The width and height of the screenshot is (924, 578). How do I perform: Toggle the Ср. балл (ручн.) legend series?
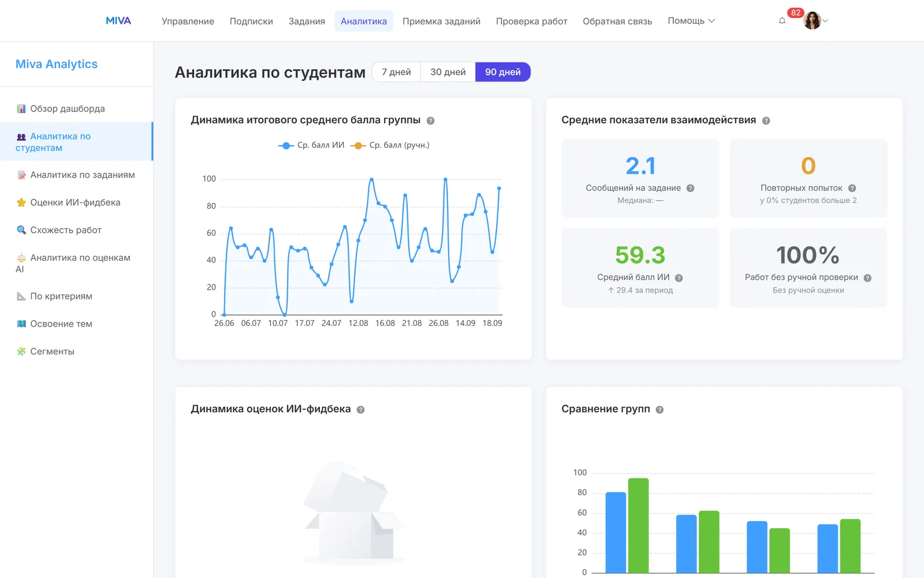(x=390, y=145)
